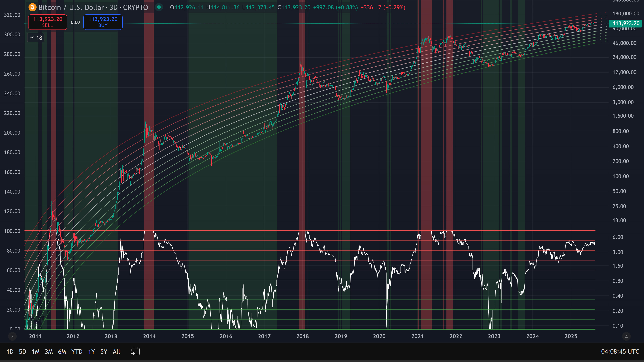Viewport: 644px width, 362px height.
Task: Switch to the 1M time range
Action: 36,351
